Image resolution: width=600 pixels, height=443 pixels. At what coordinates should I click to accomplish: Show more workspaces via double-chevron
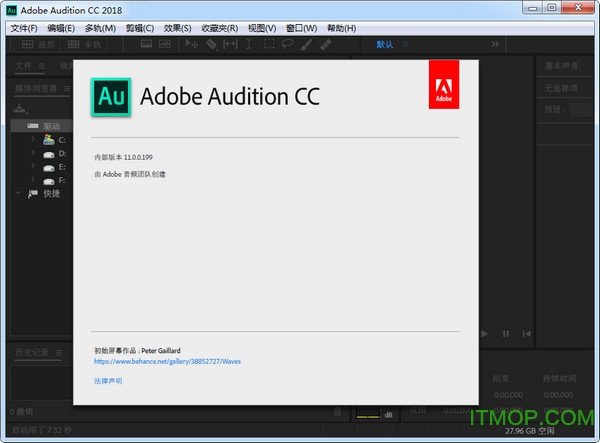point(495,44)
